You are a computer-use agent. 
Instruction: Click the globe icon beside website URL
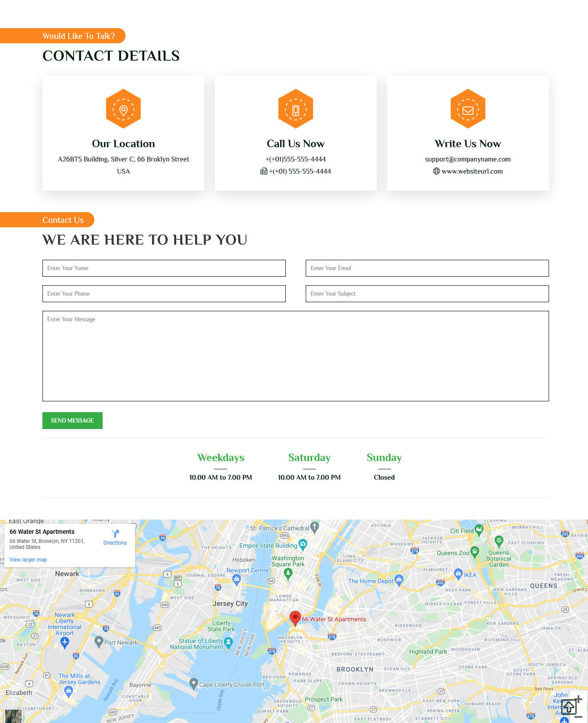click(436, 171)
